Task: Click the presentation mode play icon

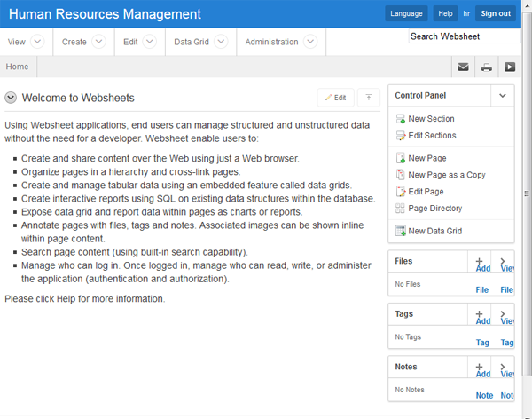Action: click(x=510, y=67)
